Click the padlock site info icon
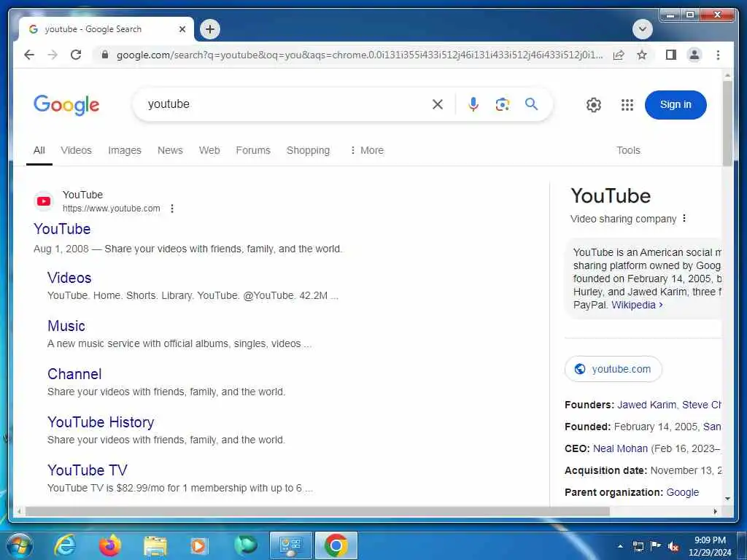Screen dimensions: 747x560 105,55
